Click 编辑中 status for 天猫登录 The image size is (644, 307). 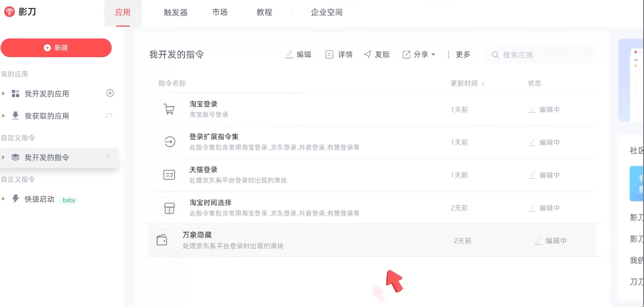tap(544, 175)
